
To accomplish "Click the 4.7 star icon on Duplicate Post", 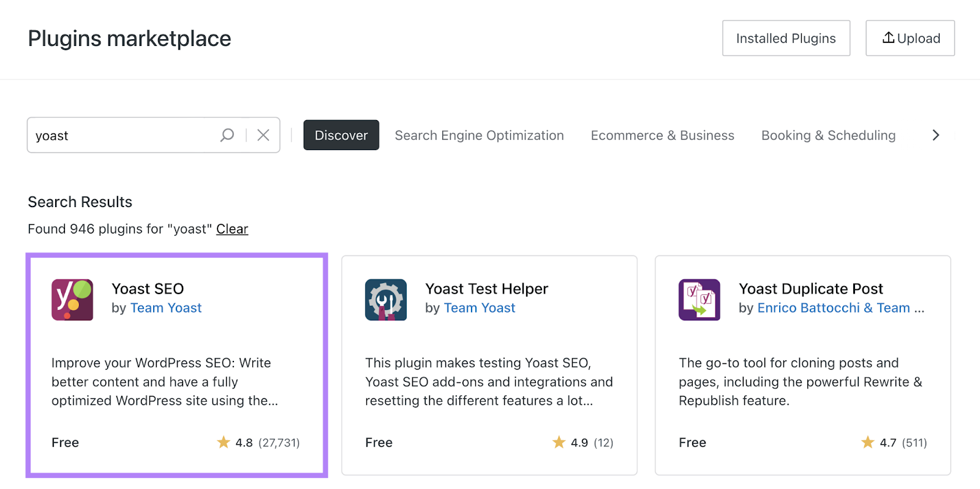I will 868,442.
